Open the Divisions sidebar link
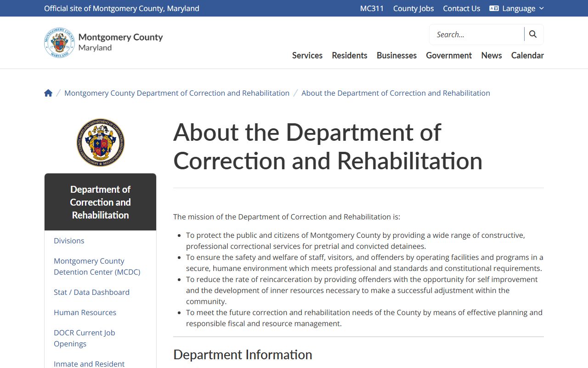 tap(69, 241)
